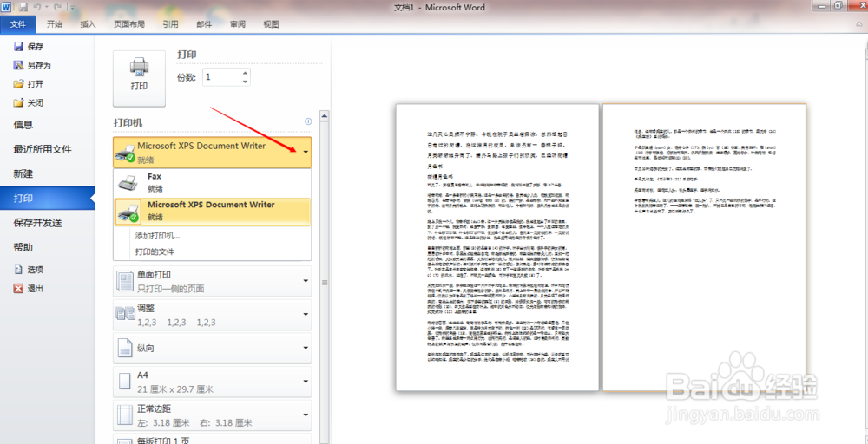
Task: Select 最近所用文件 in the backstage menu
Action: (x=43, y=149)
